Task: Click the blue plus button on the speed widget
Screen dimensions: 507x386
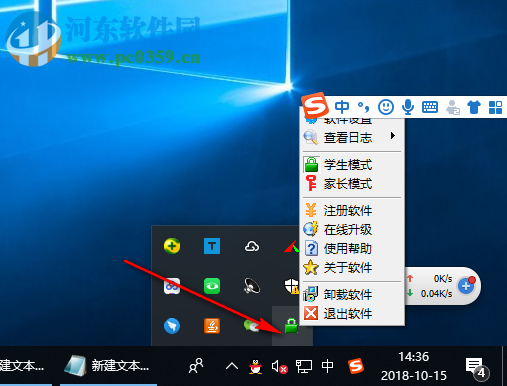Action: 466,286
